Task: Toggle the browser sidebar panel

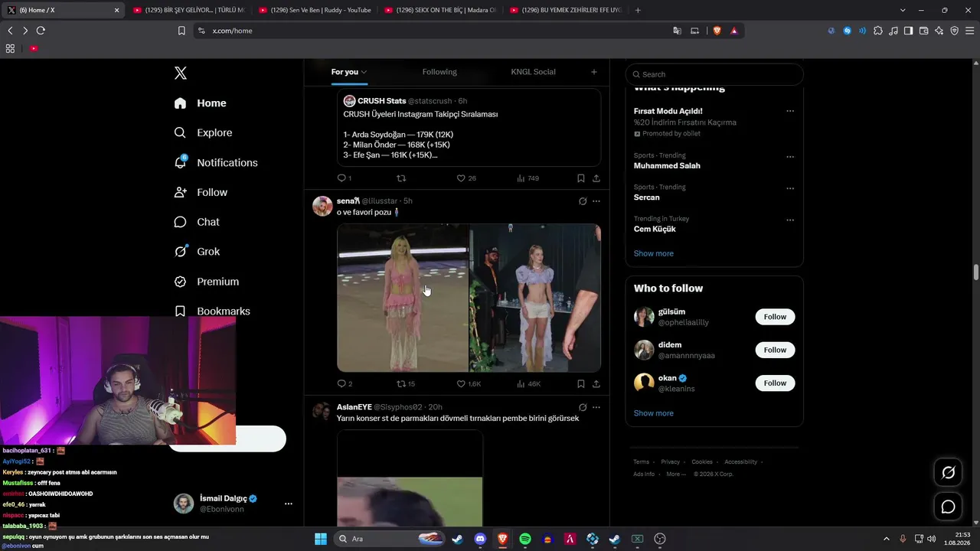Action: [908, 31]
